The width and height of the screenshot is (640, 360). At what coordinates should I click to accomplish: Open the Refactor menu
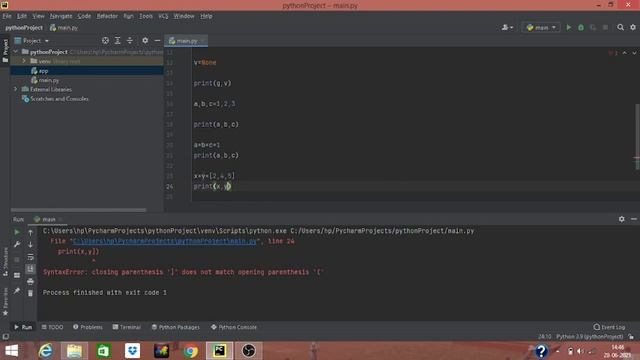[107, 16]
